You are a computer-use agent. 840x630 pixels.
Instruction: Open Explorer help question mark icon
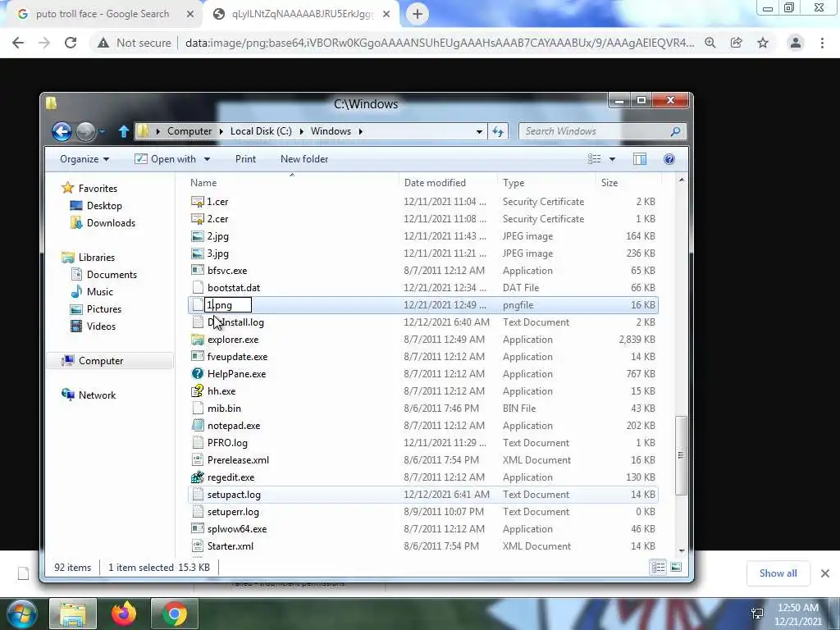[669, 159]
